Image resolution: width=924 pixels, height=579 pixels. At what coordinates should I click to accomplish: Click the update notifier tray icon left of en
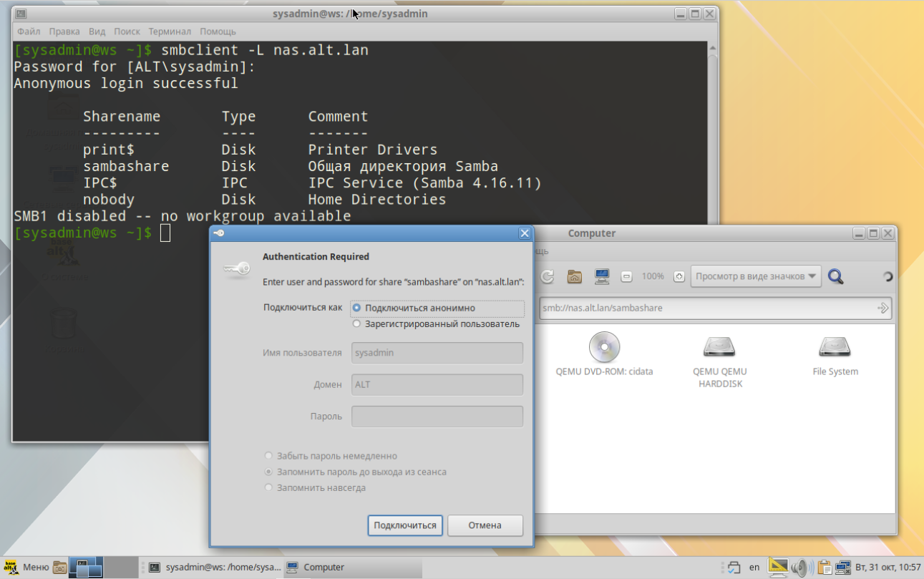pyautogui.click(x=733, y=568)
